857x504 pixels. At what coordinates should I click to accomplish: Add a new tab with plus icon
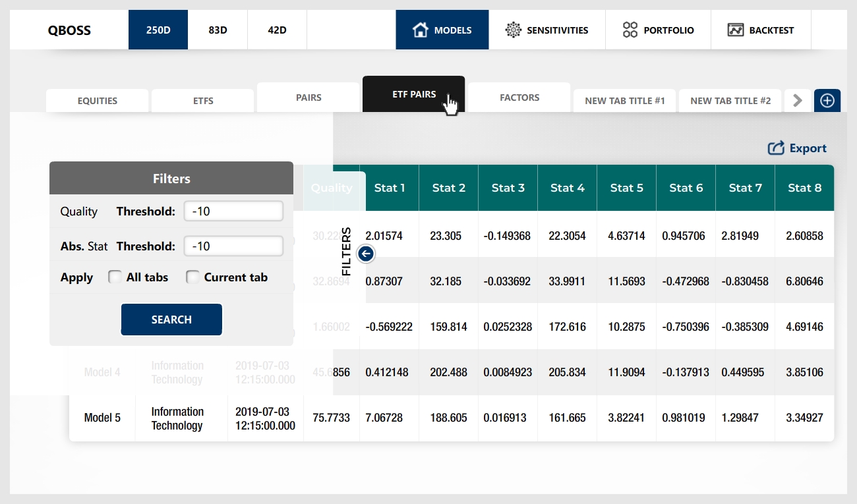[x=827, y=101]
